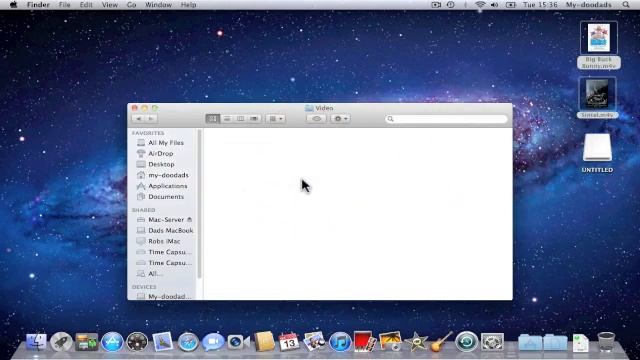Launch the App Store from the Dock
Image resolution: width=640 pixels, height=360 pixels.
point(112,342)
